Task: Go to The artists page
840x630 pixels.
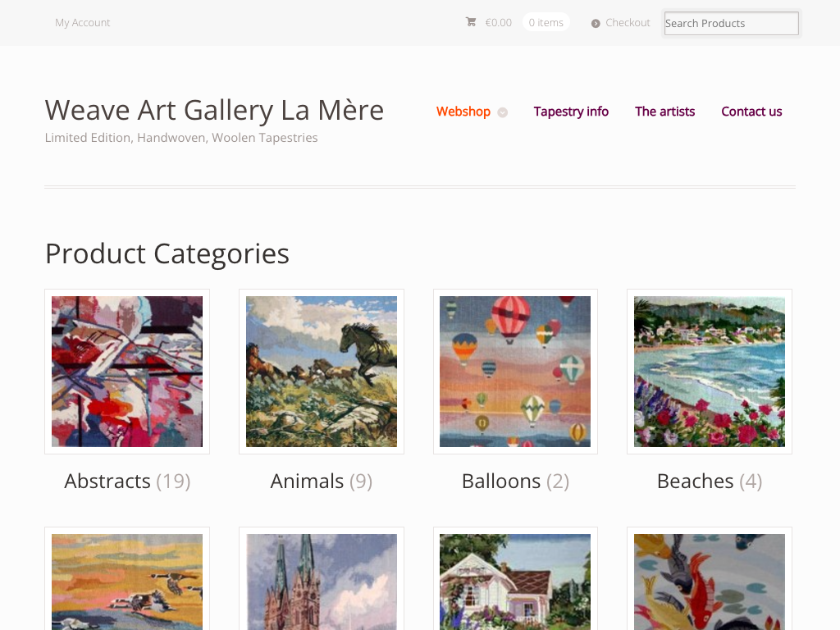Action: [x=664, y=112]
